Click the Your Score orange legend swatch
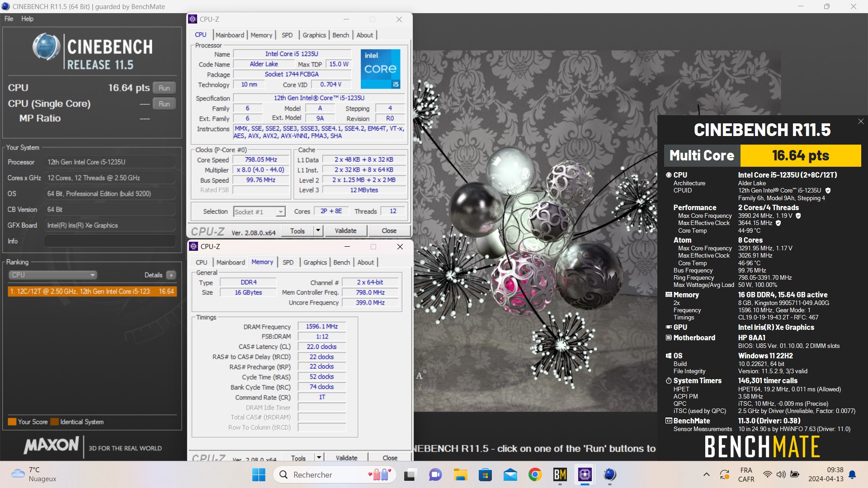This screenshot has height=488, width=868. [12, 422]
